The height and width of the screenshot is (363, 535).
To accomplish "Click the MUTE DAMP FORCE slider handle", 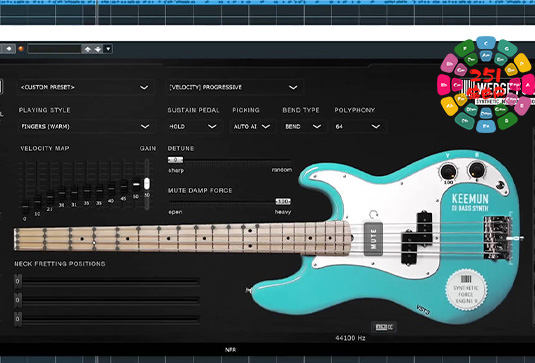I will [x=283, y=202].
